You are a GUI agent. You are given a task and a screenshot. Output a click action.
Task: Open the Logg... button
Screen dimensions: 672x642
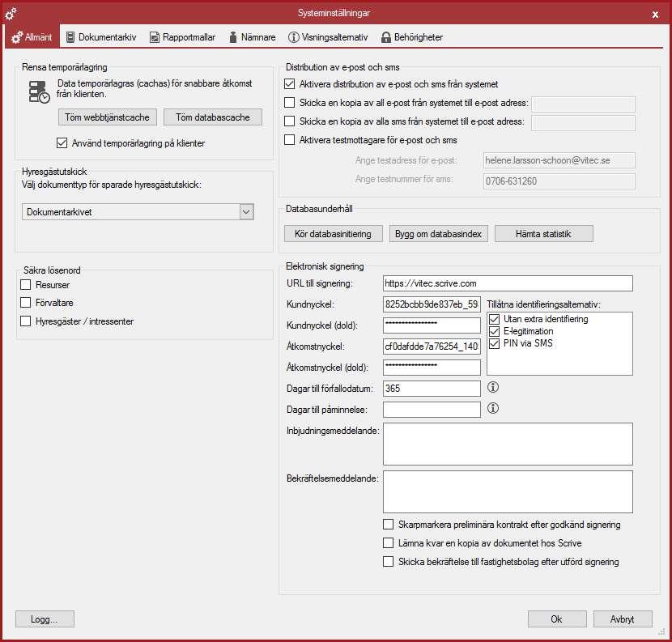45,619
